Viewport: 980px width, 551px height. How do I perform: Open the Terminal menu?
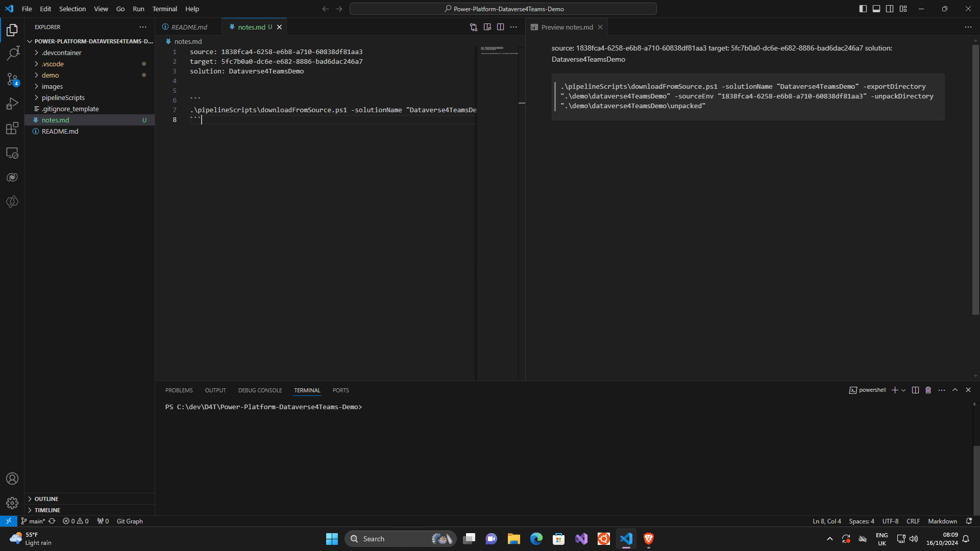click(164, 9)
